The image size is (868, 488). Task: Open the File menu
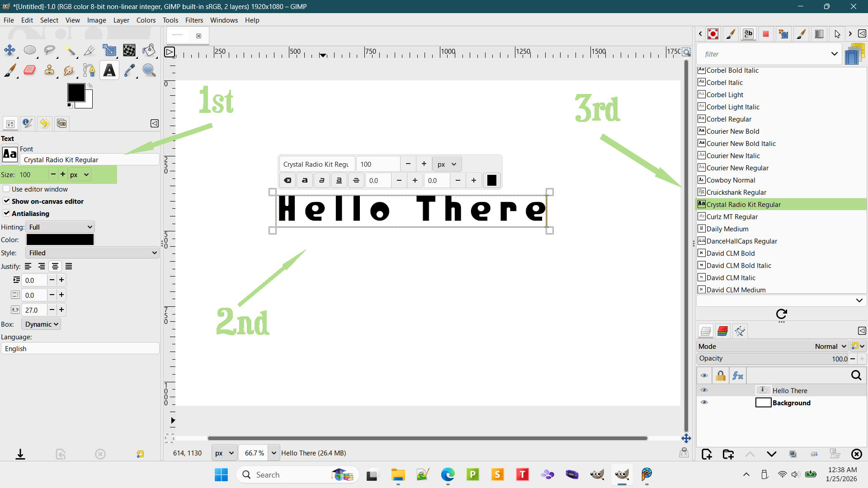point(9,20)
